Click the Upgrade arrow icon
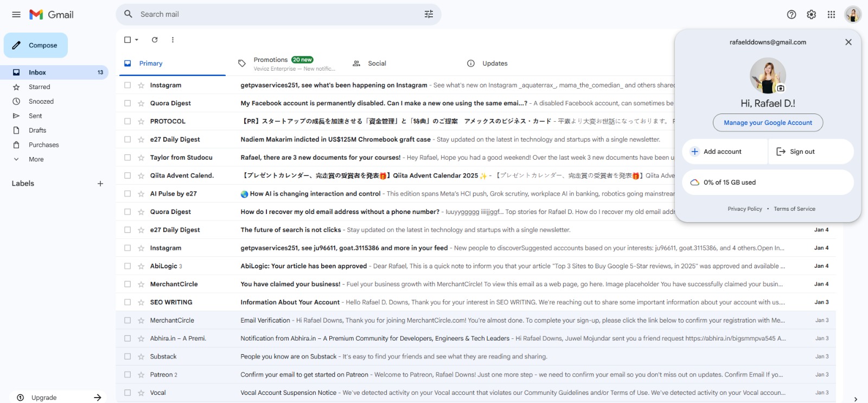Image resolution: width=868 pixels, height=403 pixels. pos(98,398)
